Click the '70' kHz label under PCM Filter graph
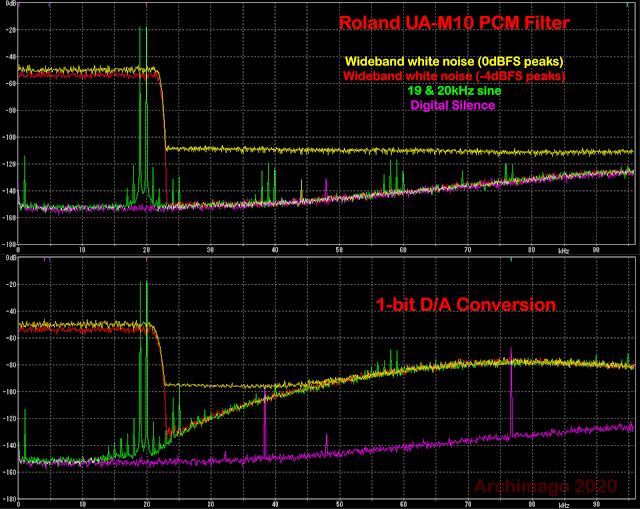 [x=467, y=250]
